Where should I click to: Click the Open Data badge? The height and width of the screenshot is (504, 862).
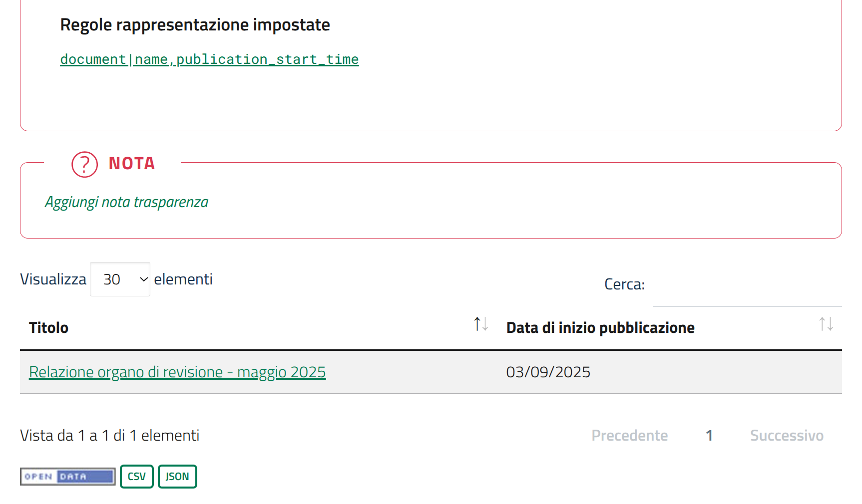tap(67, 477)
